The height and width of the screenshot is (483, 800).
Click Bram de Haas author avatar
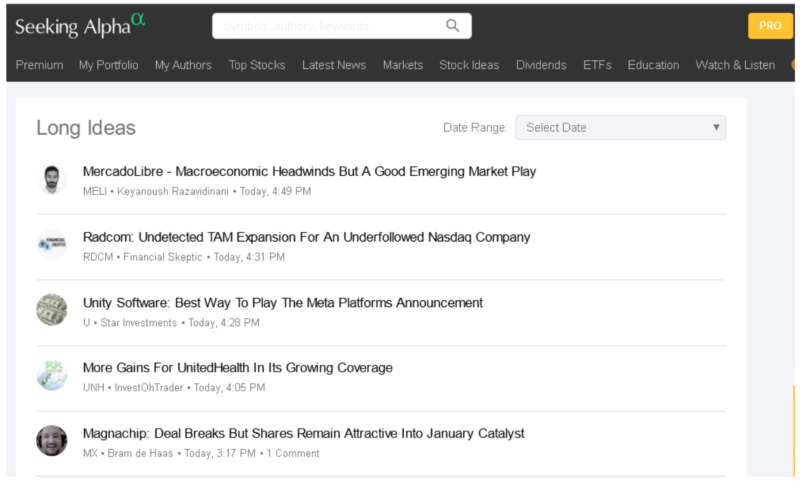52,441
